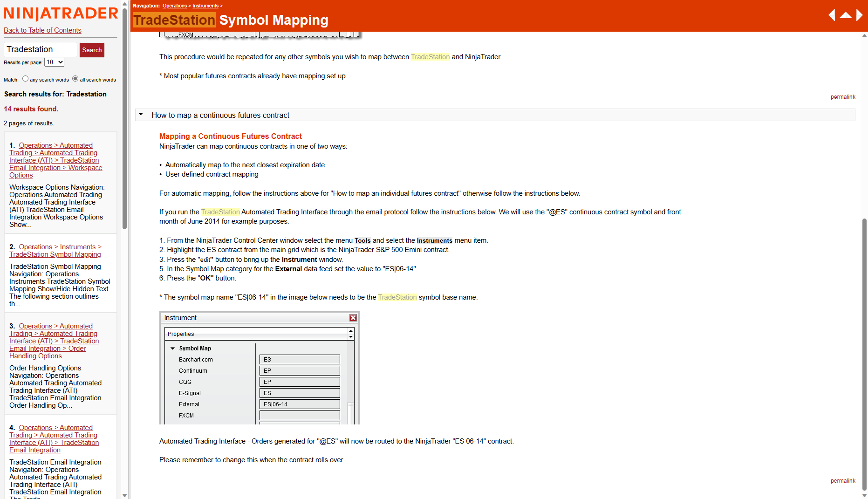The height and width of the screenshot is (499, 868).
Task: Select the 'all search words' match option
Action: tap(75, 79)
